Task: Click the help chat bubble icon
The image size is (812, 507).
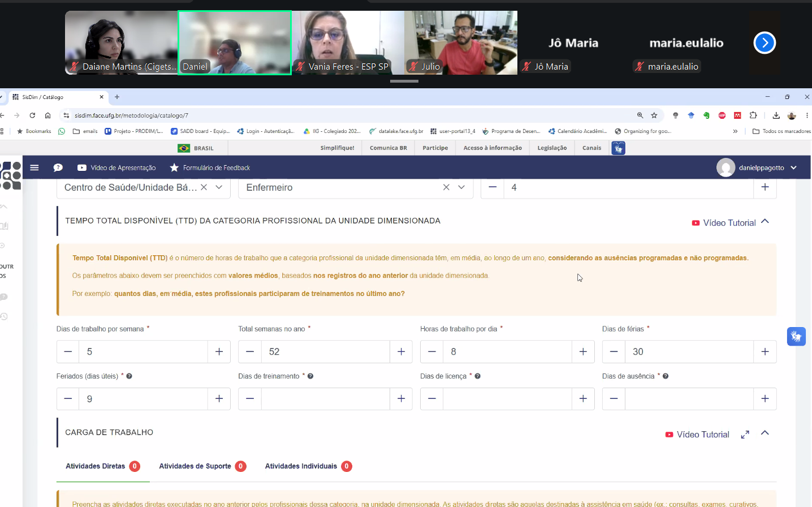Action: [58, 167]
